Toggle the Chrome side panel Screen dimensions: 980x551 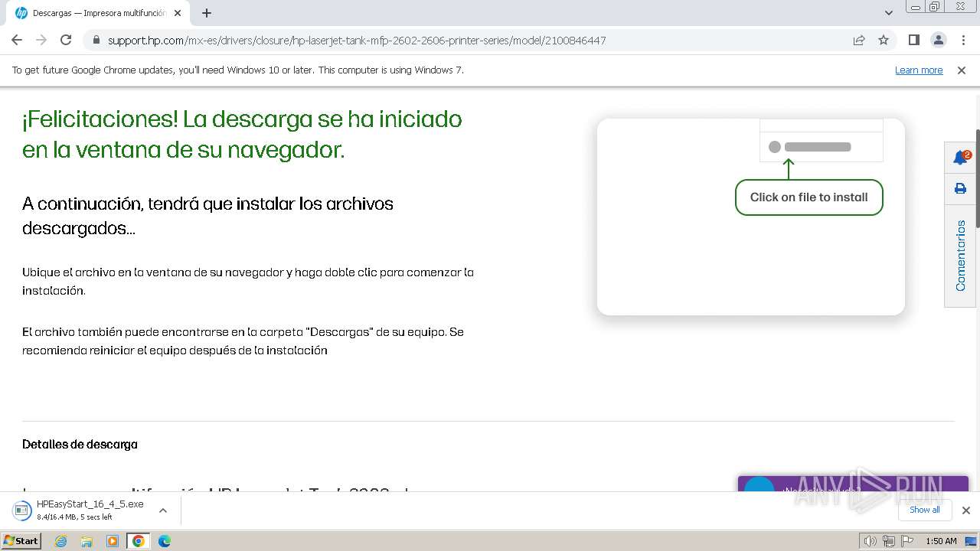(x=913, y=40)
